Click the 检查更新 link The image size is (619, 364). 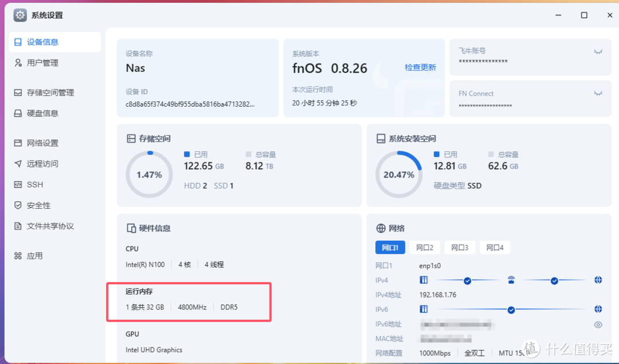[420, 68]
